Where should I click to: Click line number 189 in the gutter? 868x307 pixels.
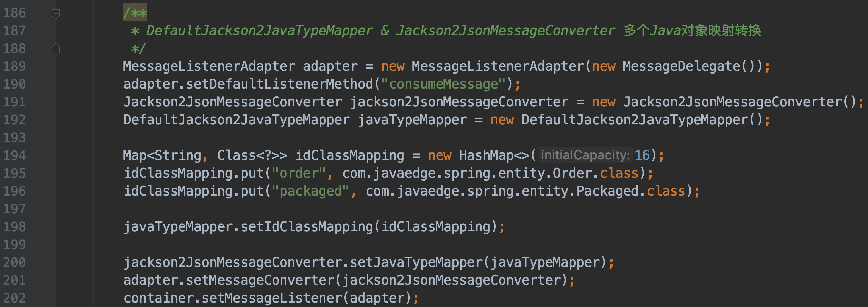point(15,66)
